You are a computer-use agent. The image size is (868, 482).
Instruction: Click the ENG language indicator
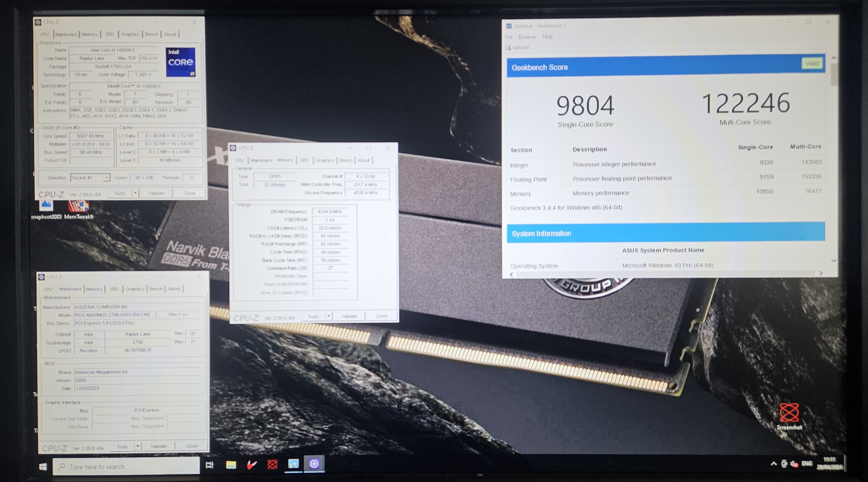(x=807, y=464)
